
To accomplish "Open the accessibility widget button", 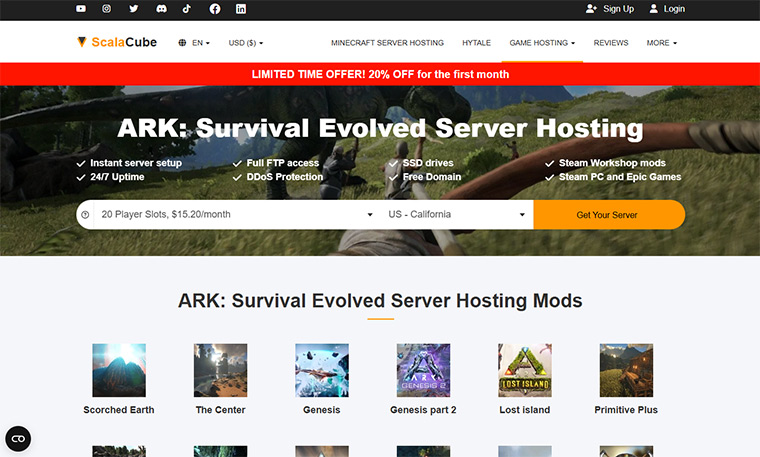I will coord(18,439).
